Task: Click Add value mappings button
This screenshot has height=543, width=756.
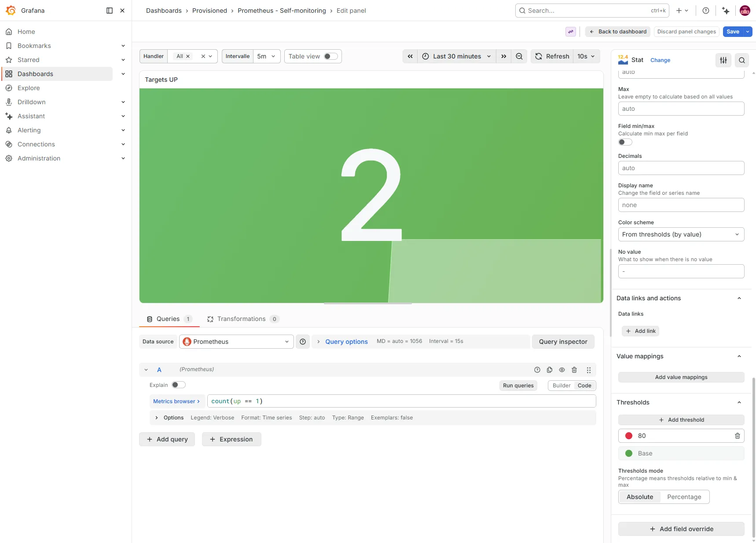Action: (x=681, y=377)
